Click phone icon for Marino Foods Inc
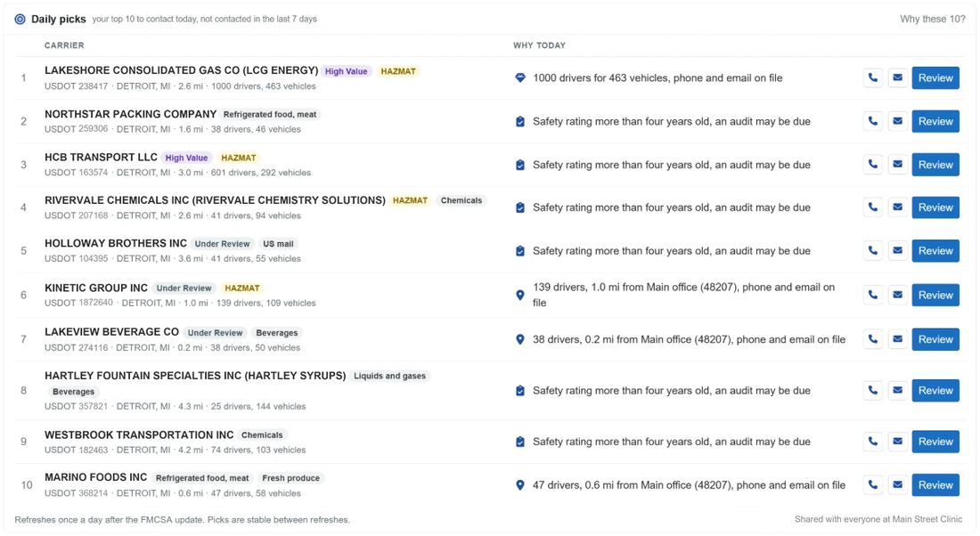 (x=872, y=484)
